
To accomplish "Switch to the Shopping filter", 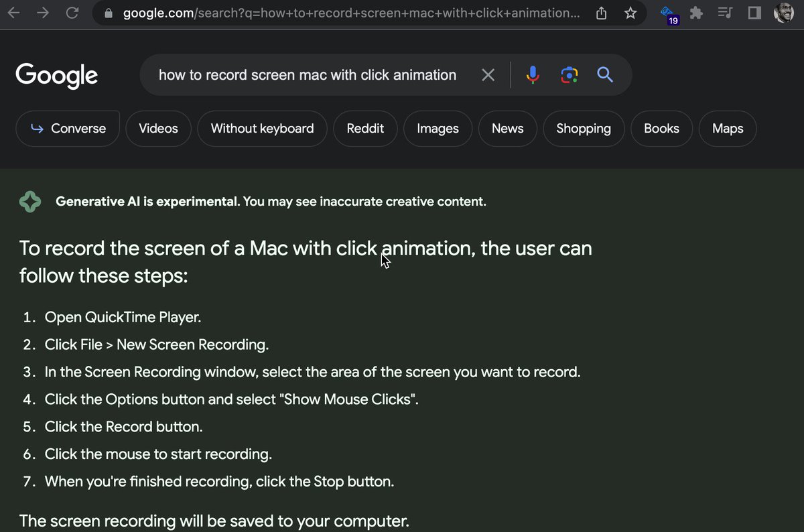I will click(x=584, y=129).
